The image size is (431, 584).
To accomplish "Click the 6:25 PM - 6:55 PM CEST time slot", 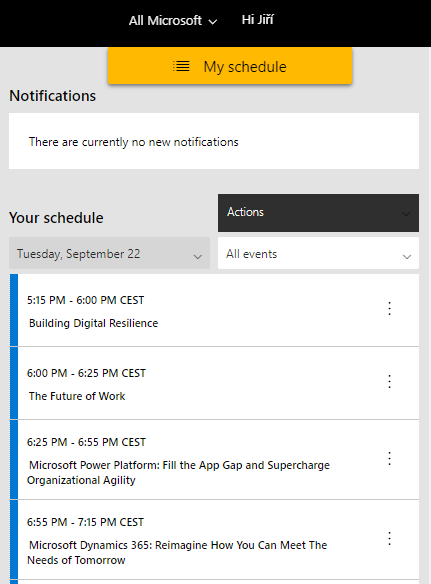I will click(86, 442).
